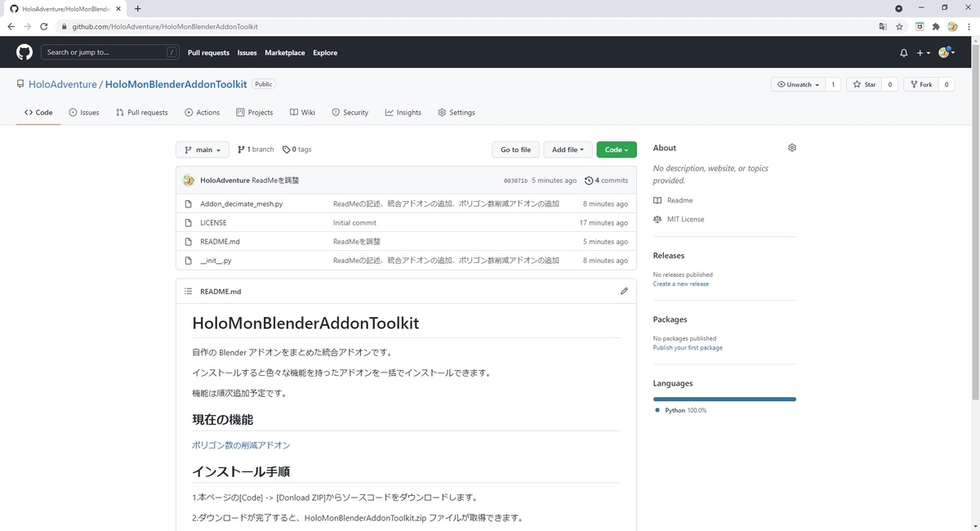View the 1 branch link
Viewport: 980px width, 531px height.
[256, 149]
